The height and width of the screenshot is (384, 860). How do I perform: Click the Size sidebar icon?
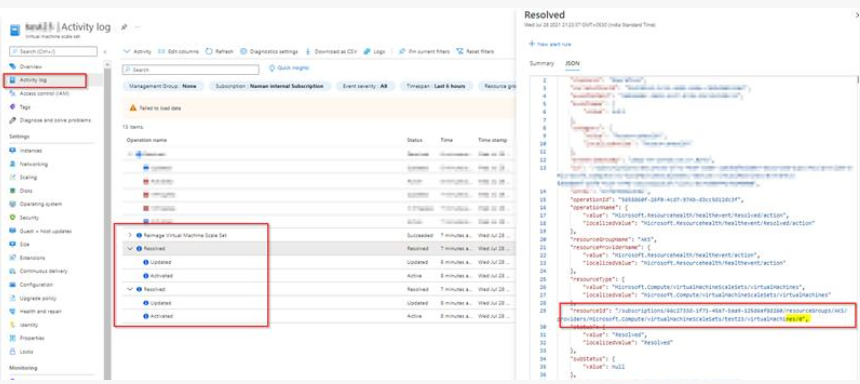13,244
